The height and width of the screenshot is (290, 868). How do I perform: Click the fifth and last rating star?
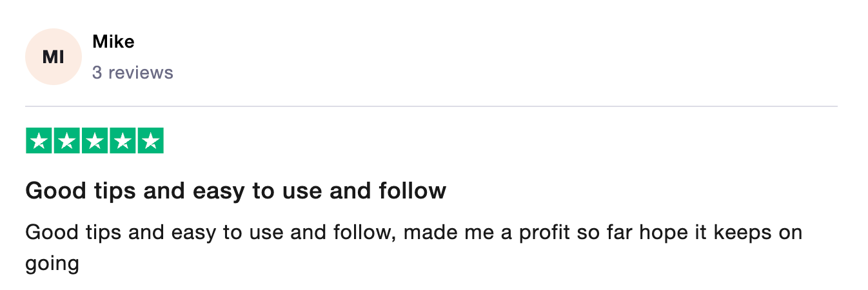(x=150, y=141)
